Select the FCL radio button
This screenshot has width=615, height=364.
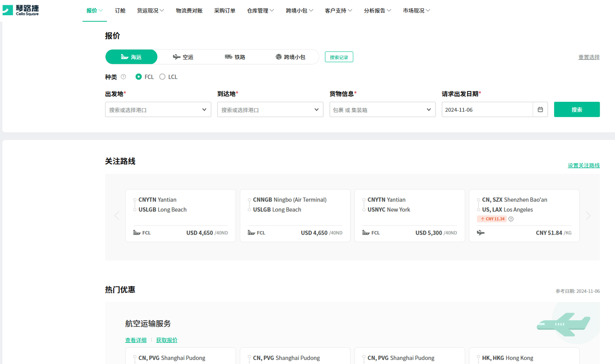(x=138, y=77)
